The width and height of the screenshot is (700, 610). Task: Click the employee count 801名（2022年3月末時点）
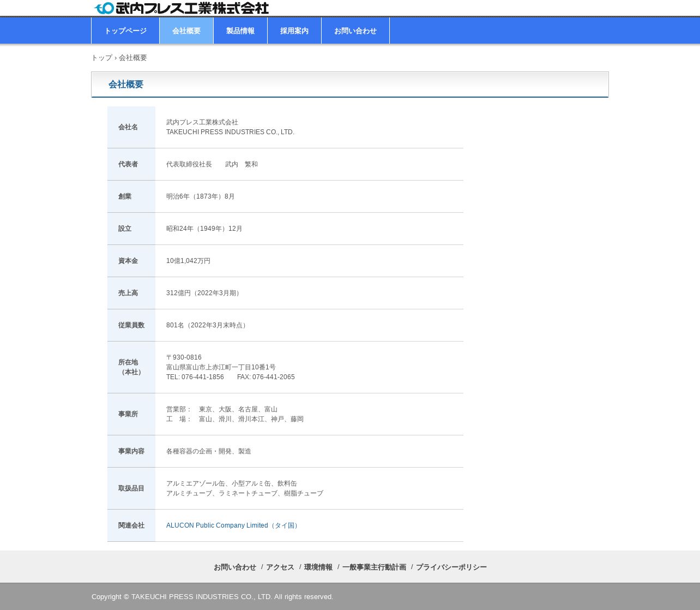tap(208, 325)
